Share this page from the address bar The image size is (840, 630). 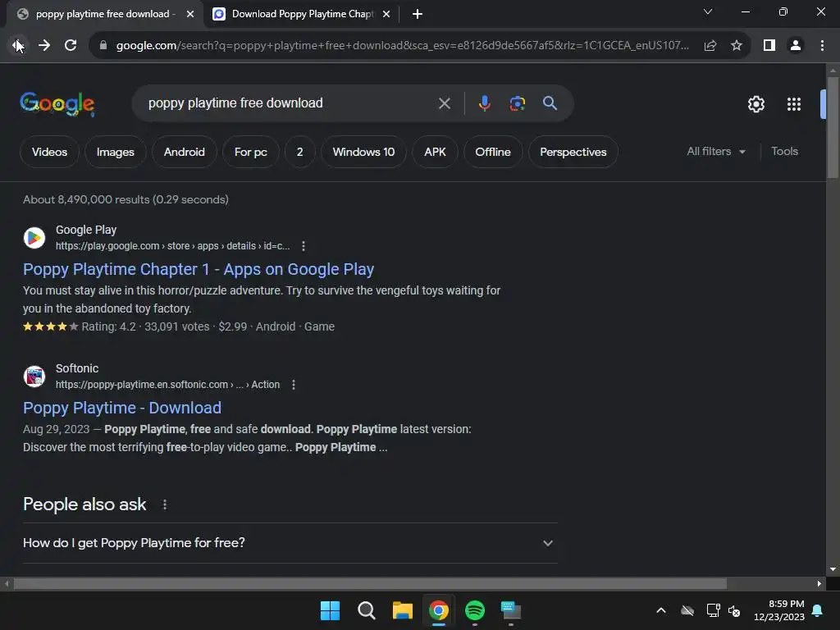pos(710,46)
